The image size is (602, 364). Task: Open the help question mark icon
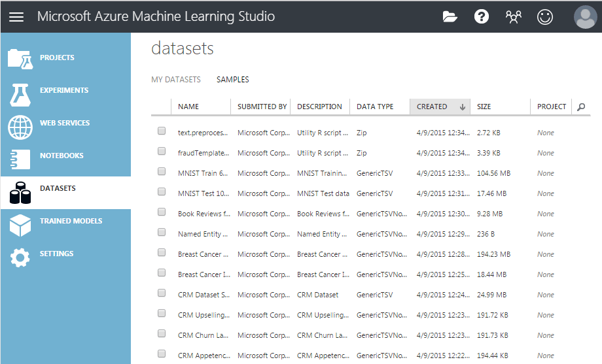click(482, 16)
